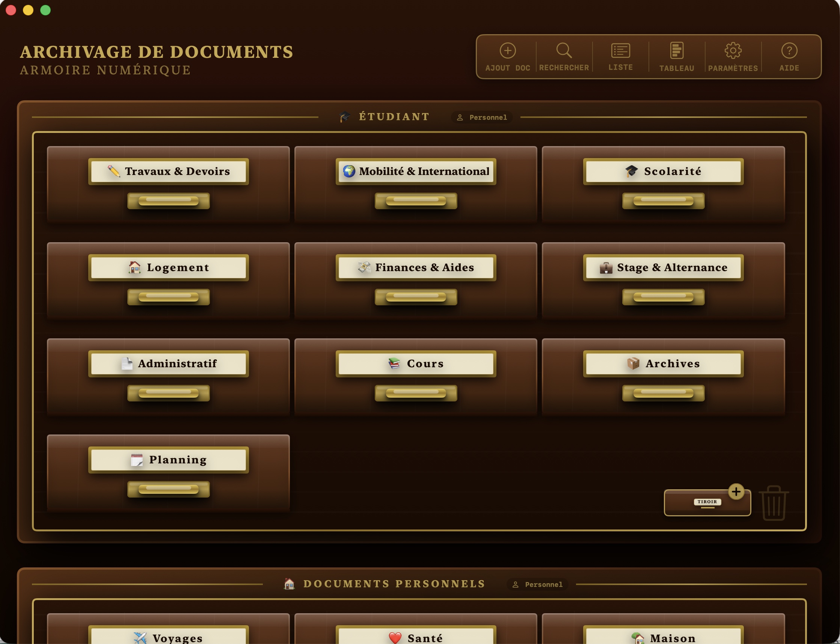Screen dimensions: 840x644
Task: Click the calendar icon on Planning
Action: click(x=137, y=460)
